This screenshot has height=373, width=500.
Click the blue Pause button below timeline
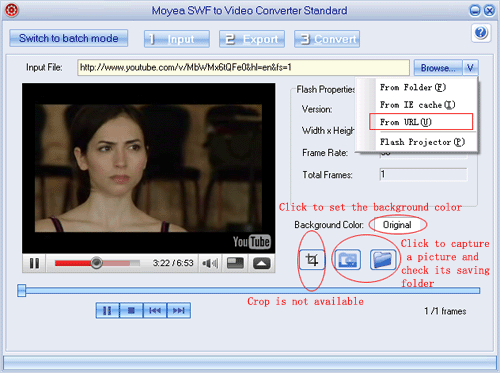107,311
